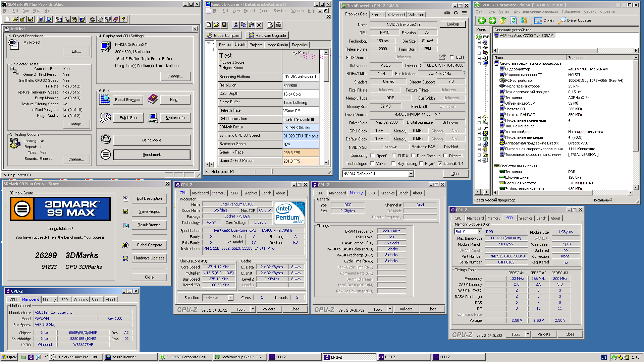
Task: Toggle OpenGL 1.4 checkbox in GPU-Z
Action: (440, 164)
